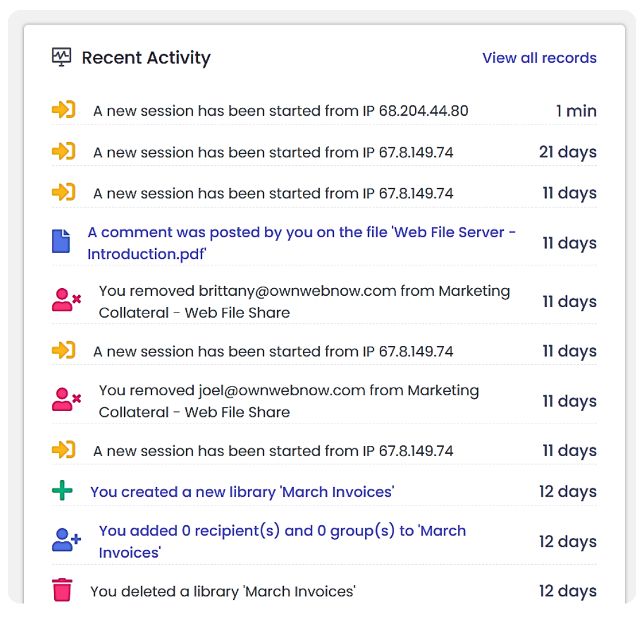The image size is (644, 644).
Task: Open 'You created a new library' link
Action: point(242,492)
